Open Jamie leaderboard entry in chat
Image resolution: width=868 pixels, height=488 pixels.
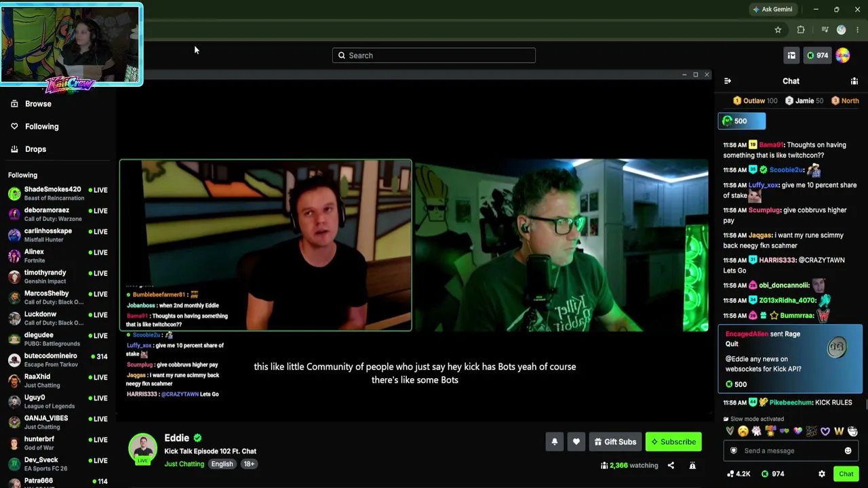tap(804, 101)
